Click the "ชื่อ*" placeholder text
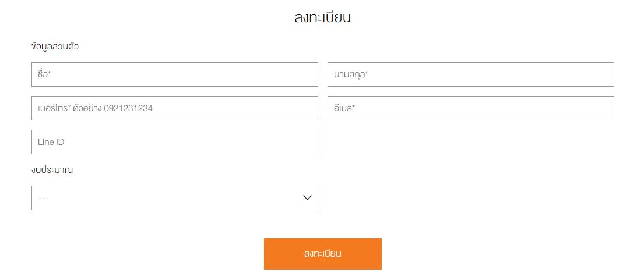This screenshot has width=644, height=280. coord(45,75)
